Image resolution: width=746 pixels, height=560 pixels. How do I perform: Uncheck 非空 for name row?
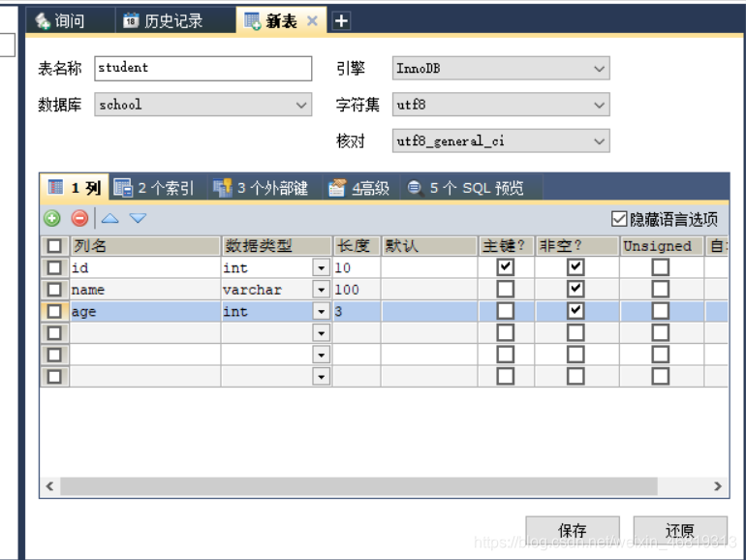tap(575, 290)
